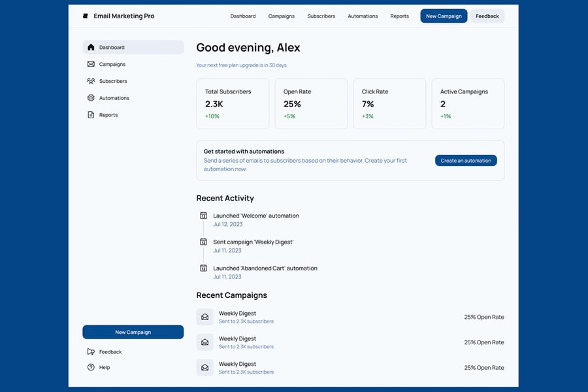This screenshot has width=588, height=392.
Task: Click the Feedback flag icon in sidebar
Action: point(91,351)
